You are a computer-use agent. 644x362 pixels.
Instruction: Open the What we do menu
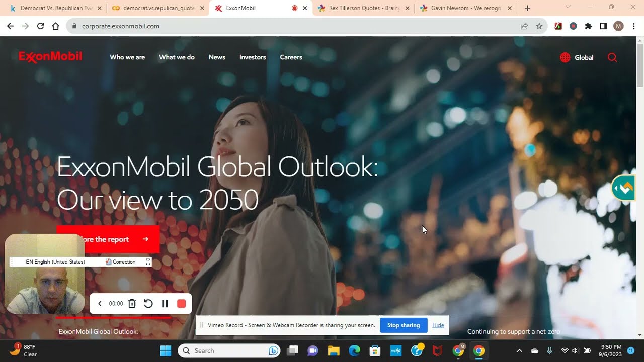177,57
